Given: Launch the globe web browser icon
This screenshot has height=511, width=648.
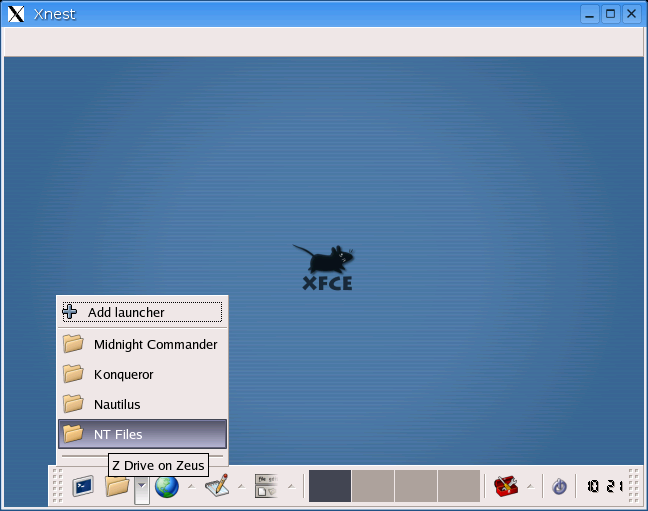Looking at the screenshot, I should click(166, 486).
